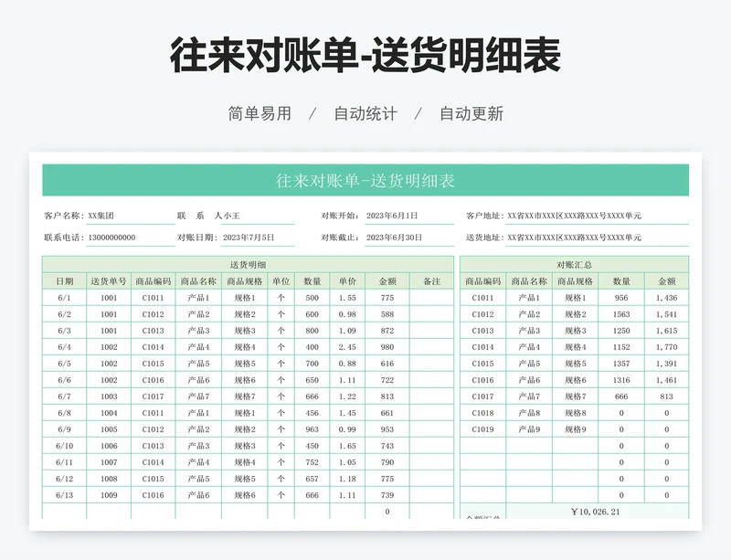Select quantity 657 in 6/12 row
The image size is (731, 560).
tap(312, 479)
